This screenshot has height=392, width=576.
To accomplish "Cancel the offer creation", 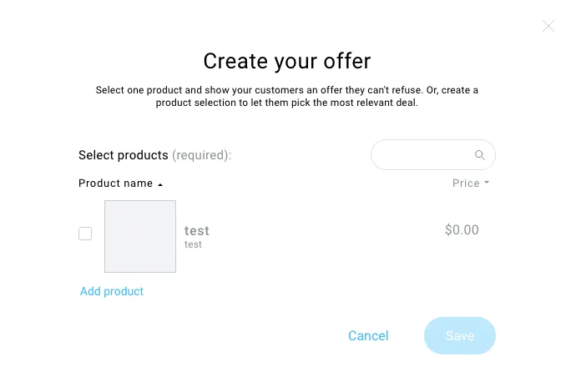I will tap(368, 336).
